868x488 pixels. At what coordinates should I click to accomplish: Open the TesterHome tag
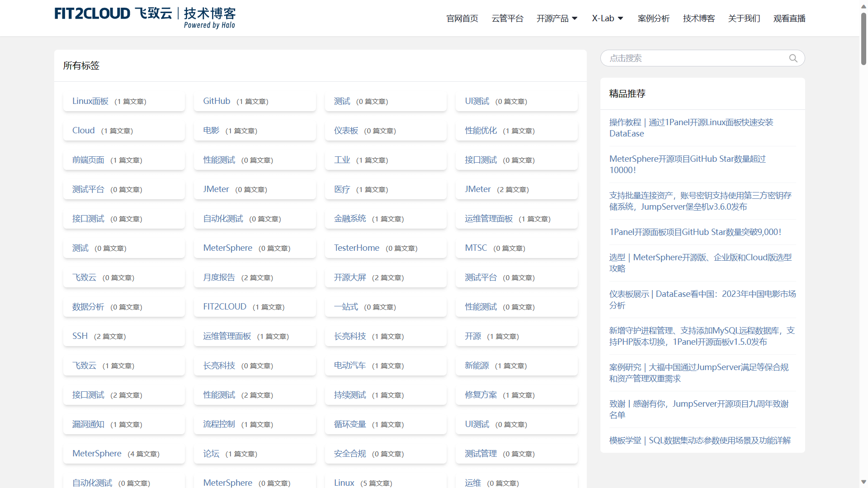(357, 248)
